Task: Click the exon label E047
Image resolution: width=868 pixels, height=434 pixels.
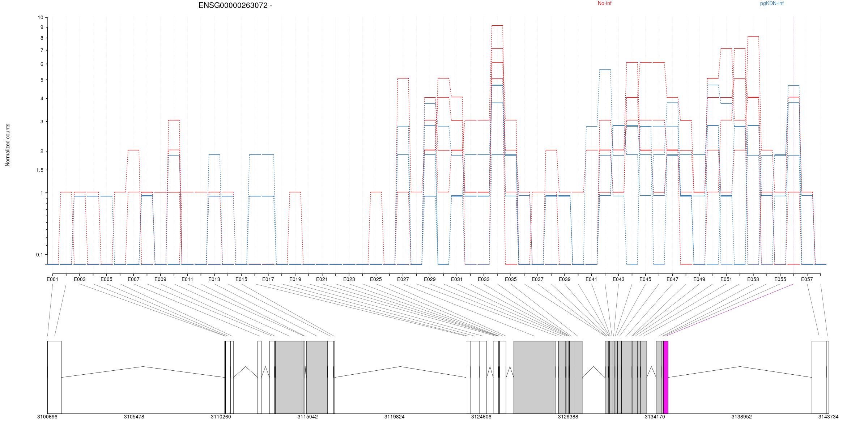Action: coord(672,279)
